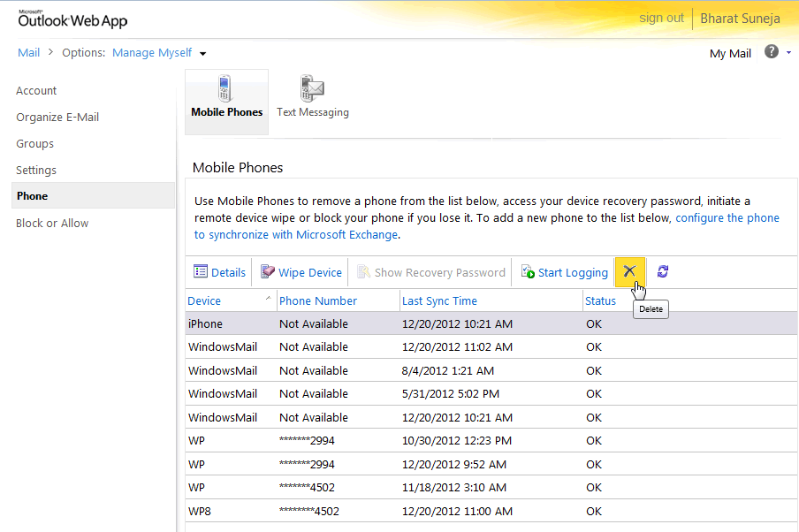Screen dimensions: 799x532
Task: Open the My Mail link
Action: pyautogui.click(x=730, y=54)
